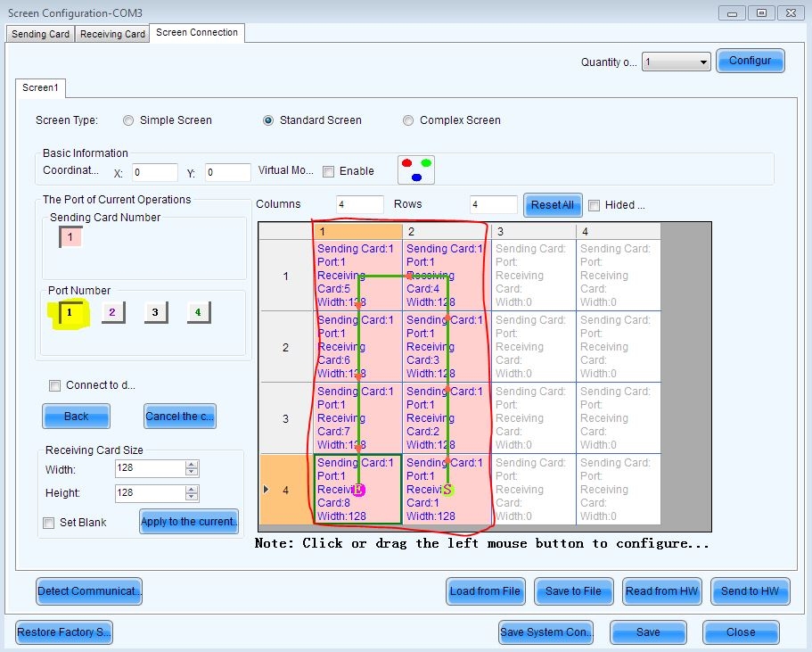
Task: Click the end marker E in grid
Action: point(358,490)
